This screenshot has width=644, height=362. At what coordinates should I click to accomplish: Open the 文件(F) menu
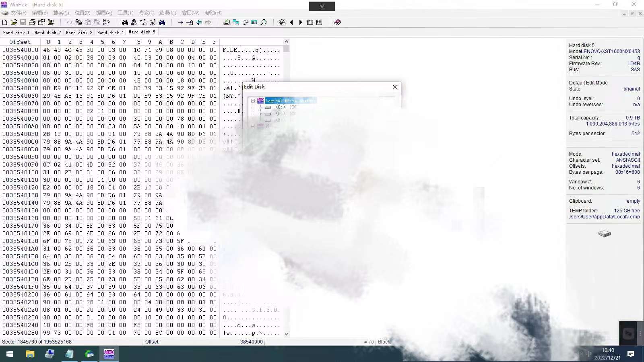19,13
